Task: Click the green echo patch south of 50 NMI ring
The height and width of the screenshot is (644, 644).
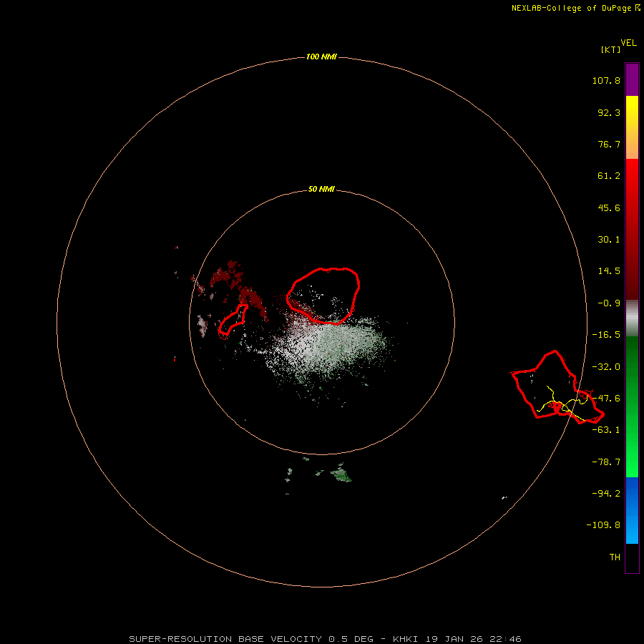Action: [341, 474]
